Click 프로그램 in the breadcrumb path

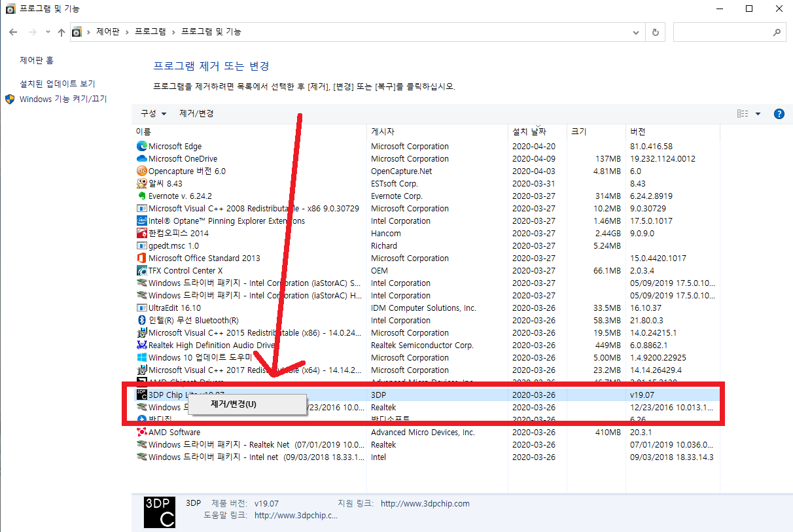pos(150,32)
